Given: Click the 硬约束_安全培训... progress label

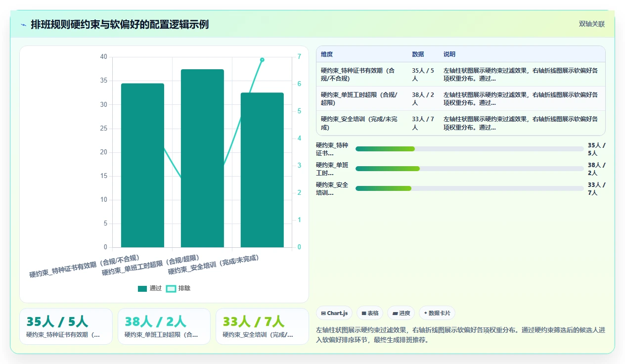Looking at the screenshot, I should click(332, 188).
